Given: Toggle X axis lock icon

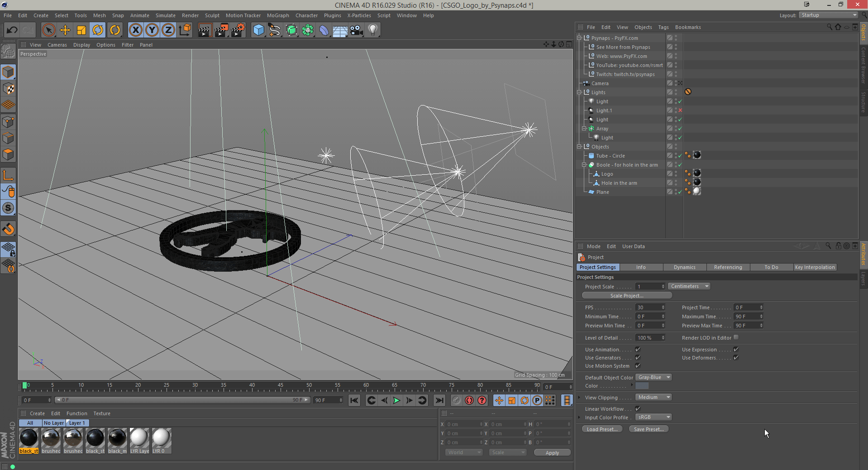Looking at the screenshot, I should pos(135,30).
